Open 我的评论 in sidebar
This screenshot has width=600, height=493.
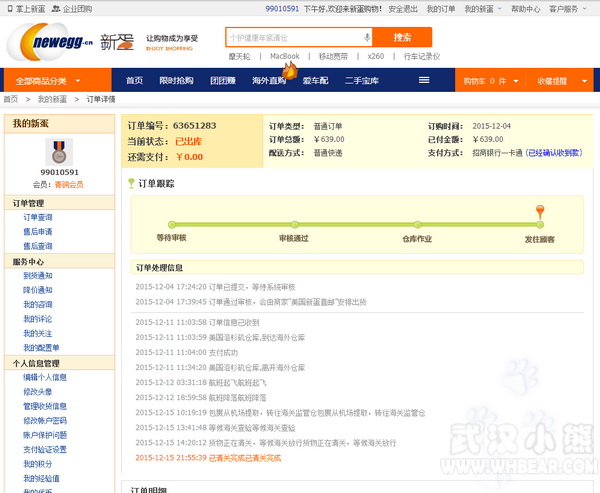click(x=38, y=319)
